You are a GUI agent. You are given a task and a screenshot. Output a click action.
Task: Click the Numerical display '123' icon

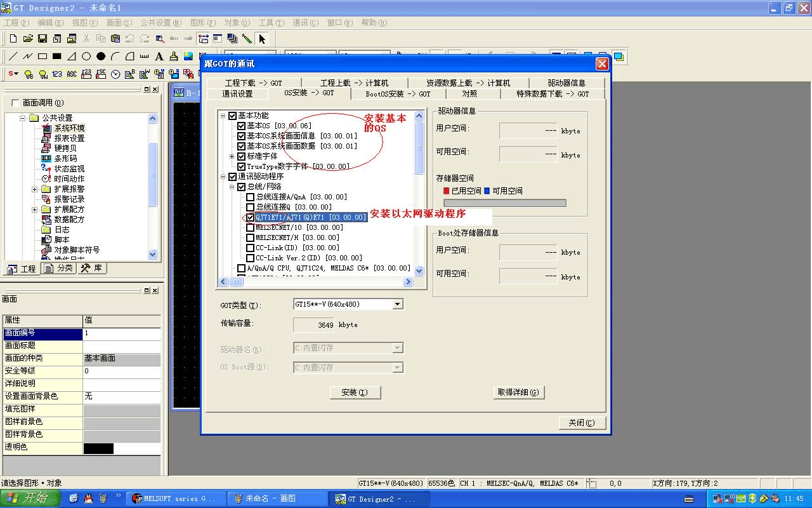tap(57, 74)
